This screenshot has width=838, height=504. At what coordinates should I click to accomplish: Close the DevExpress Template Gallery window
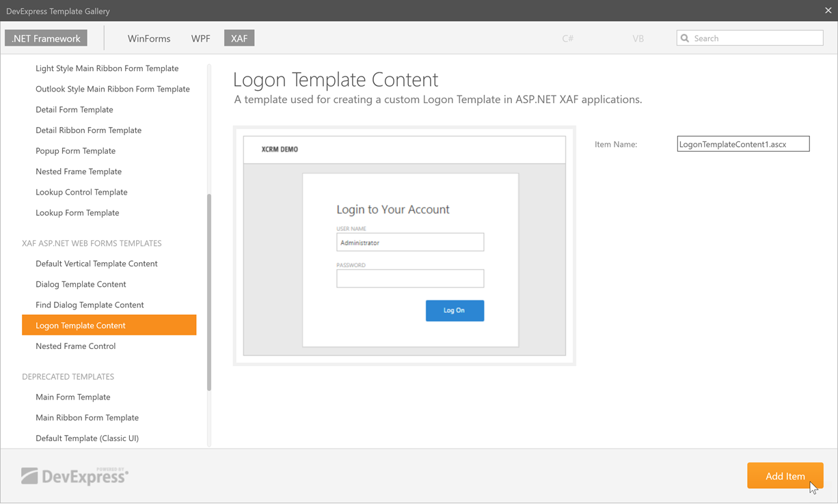click(x=828, y=11)
